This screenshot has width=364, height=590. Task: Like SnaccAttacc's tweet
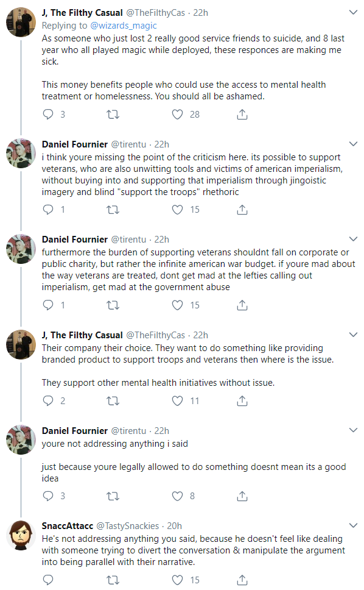tap(177, 580)
